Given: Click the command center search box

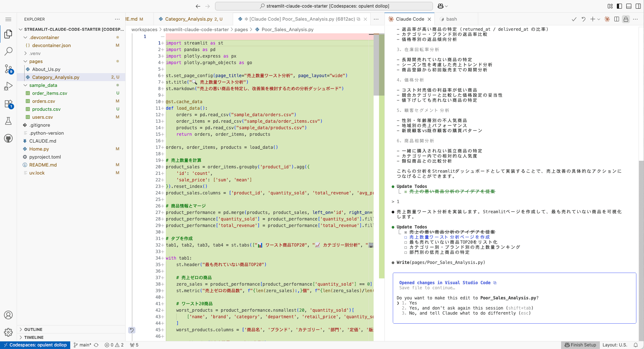Looking at the screenshot, I should pos(324,6).
